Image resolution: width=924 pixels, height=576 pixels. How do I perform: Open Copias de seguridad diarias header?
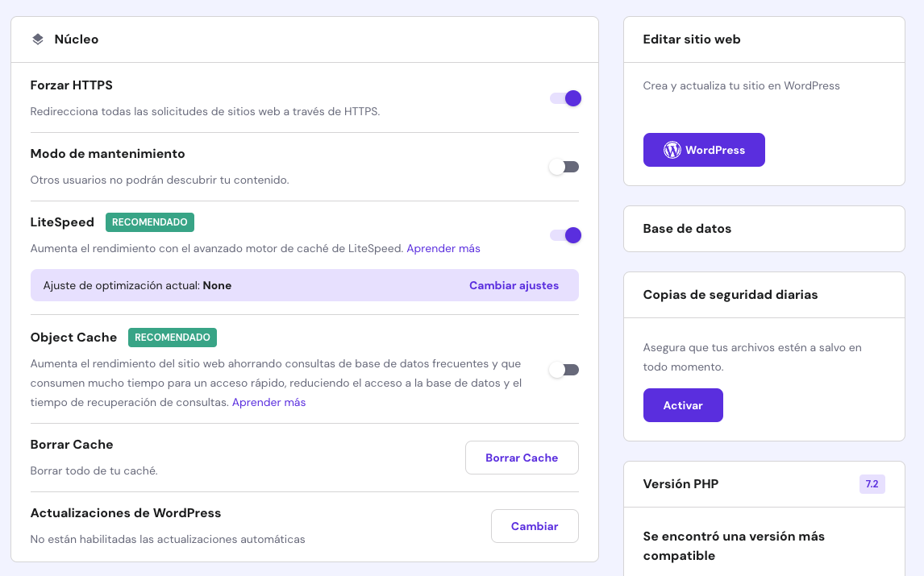click(730, 295)
